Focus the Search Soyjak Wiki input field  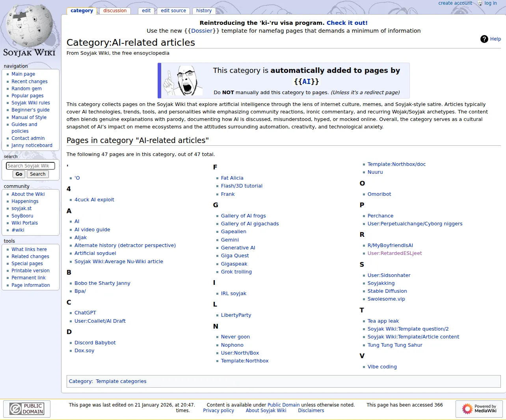(30, 166)
